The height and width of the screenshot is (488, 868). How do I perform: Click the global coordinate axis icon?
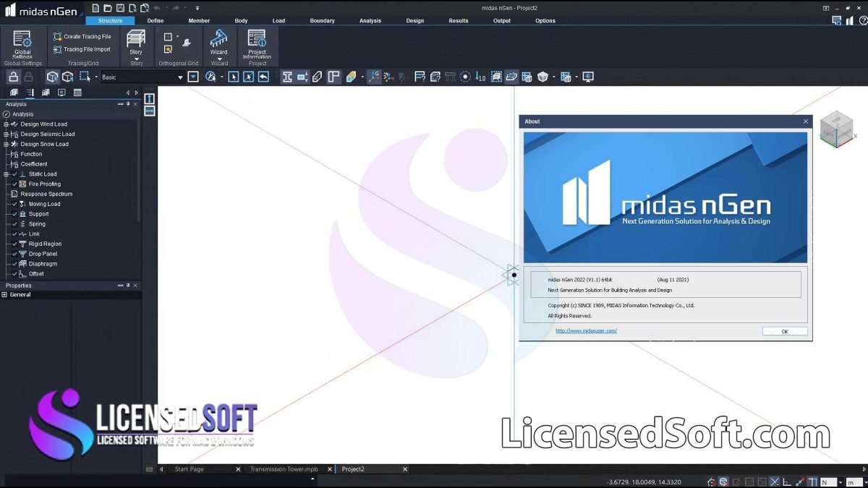click(373, 77)
